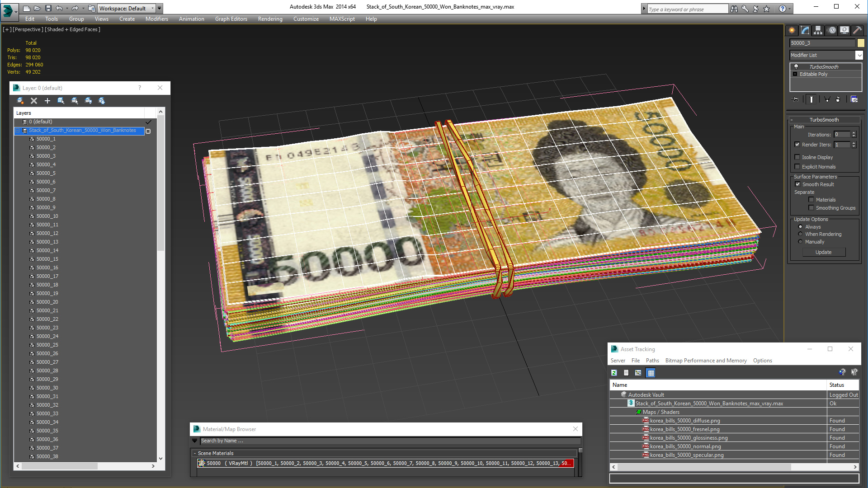Click the Update button
Viewport: 868px width, 488px height.
[824, 252]
